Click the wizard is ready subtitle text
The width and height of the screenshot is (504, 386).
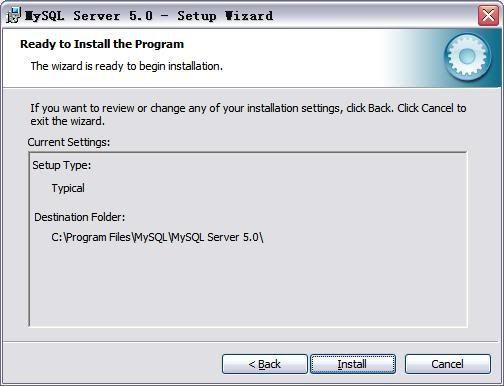127,66
